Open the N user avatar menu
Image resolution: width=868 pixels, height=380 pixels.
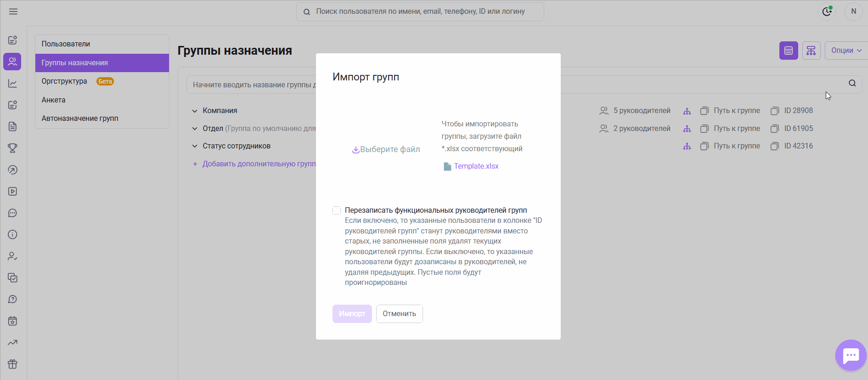(x=854, y=11)
